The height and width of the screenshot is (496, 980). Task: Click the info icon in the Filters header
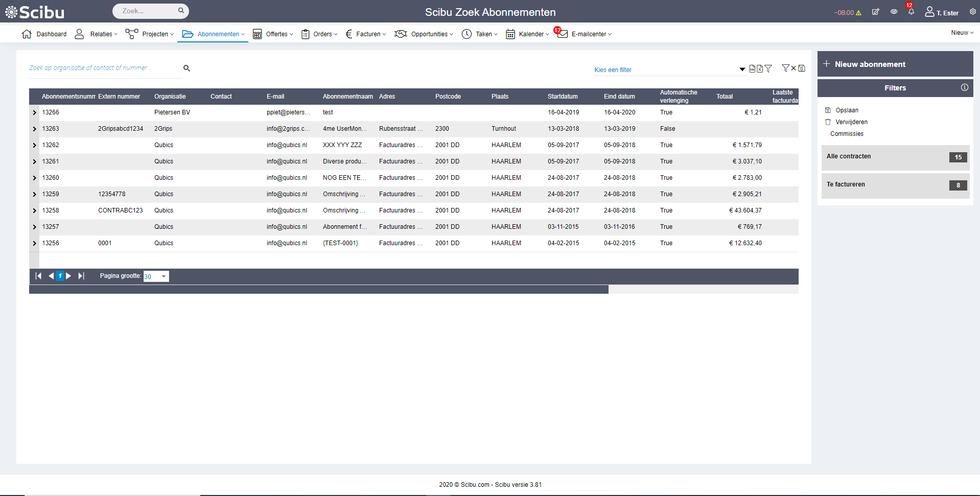[965, 87]
